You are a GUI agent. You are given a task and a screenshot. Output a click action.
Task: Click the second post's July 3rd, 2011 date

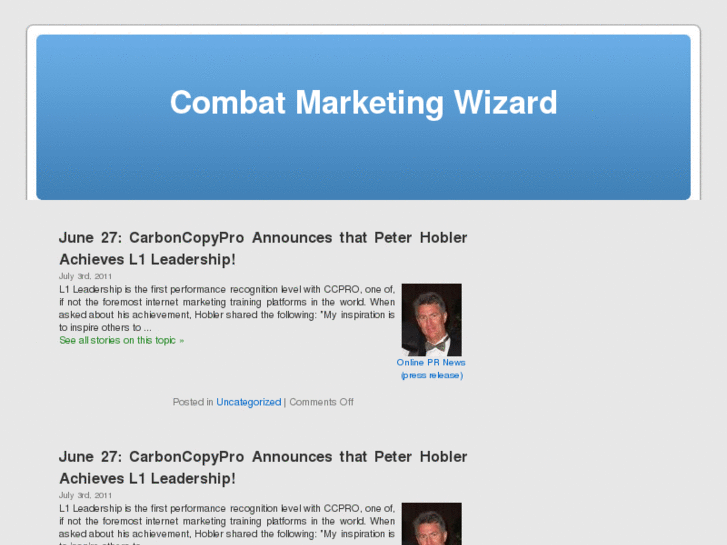[85, 495]
